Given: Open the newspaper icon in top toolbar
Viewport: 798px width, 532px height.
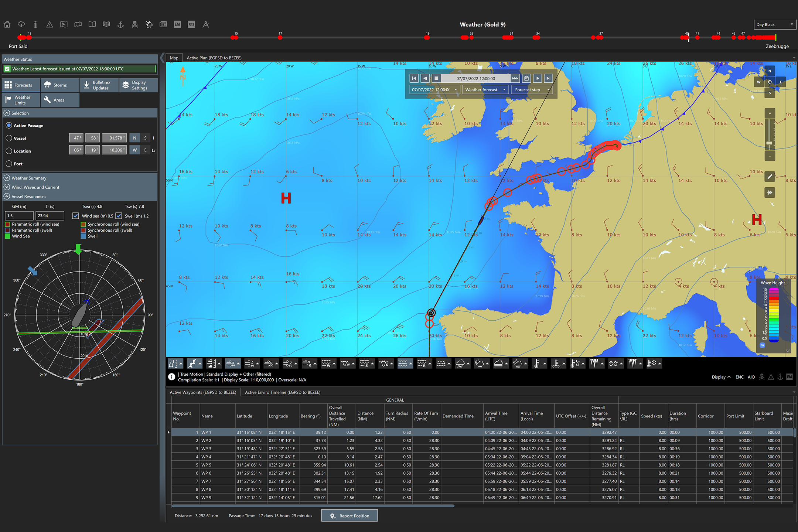Looking at the screenshot, I should point(163,24).
